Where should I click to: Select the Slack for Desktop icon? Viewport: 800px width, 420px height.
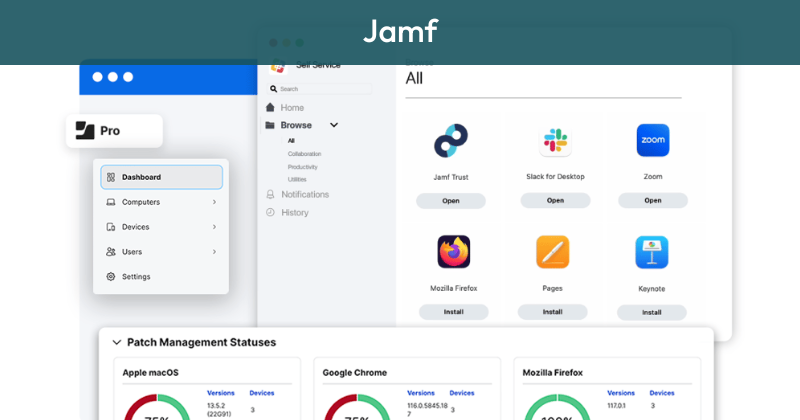click(x=555, y=141)
